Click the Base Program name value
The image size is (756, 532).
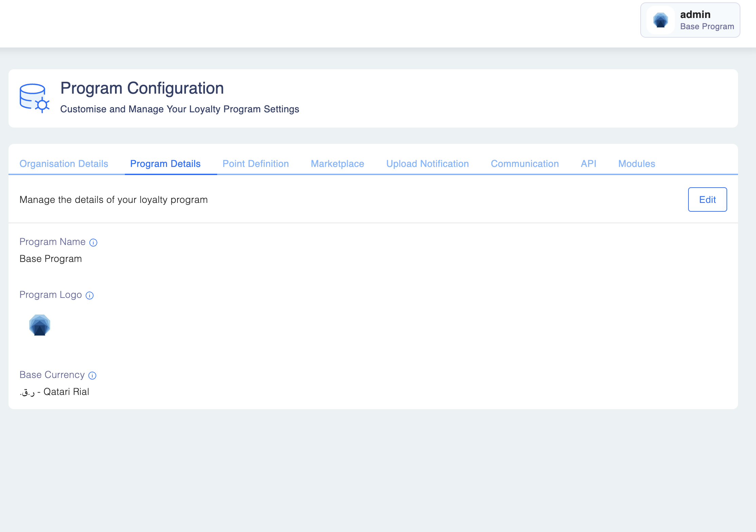(x=51, y=259)
